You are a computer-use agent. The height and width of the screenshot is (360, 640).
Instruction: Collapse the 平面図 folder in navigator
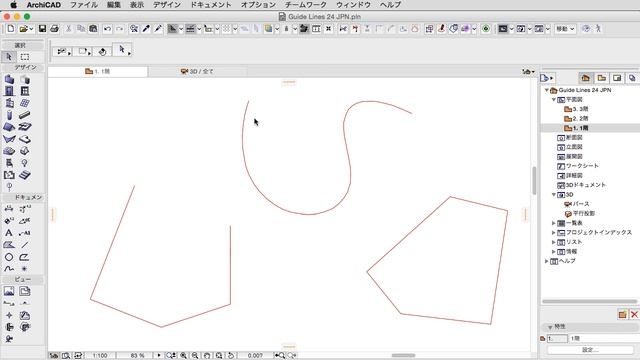tap(554, 100)
